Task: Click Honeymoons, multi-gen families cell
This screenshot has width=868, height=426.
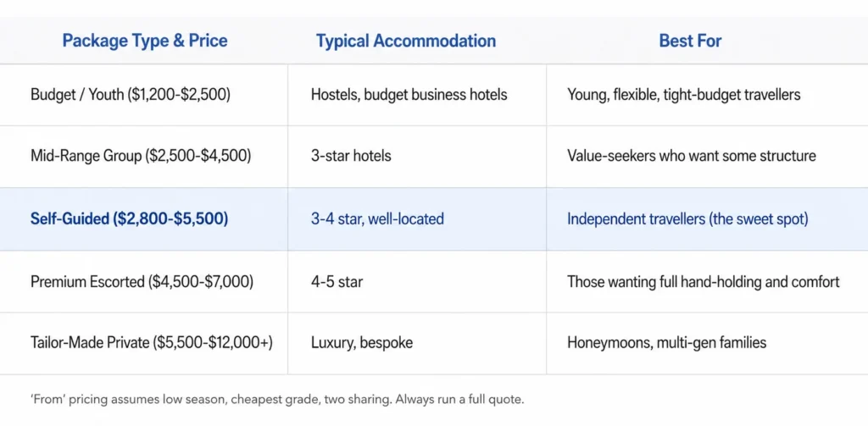Action: pyautogui.click(x=666, y=343)
